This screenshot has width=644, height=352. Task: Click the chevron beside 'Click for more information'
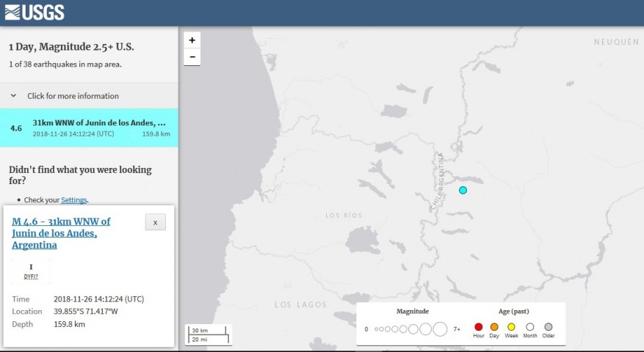tap(13, 96)
